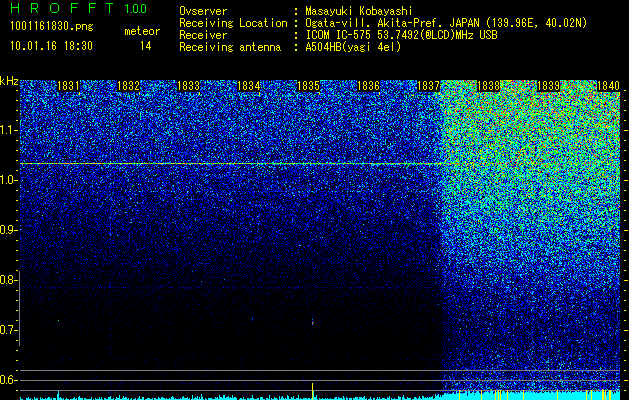Click the 1838 time marker
Image resolution: width=629 pixels, height=400 pixels.
click(x=489, y=86)
